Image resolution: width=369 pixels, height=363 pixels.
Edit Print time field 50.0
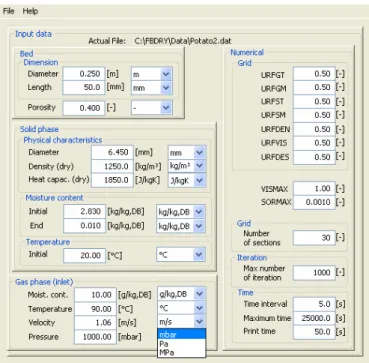coord(314,332)
